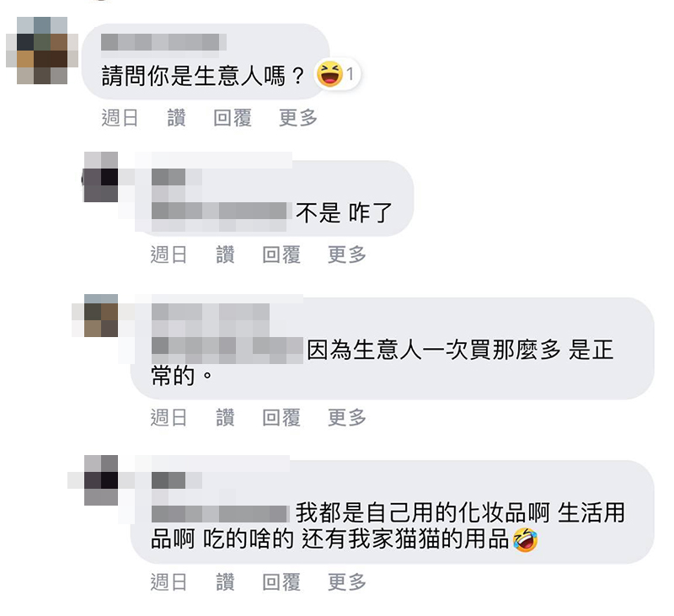
Task: Click 回覆 under the 生意人一次買那麼多 reply
Action: 281,417
